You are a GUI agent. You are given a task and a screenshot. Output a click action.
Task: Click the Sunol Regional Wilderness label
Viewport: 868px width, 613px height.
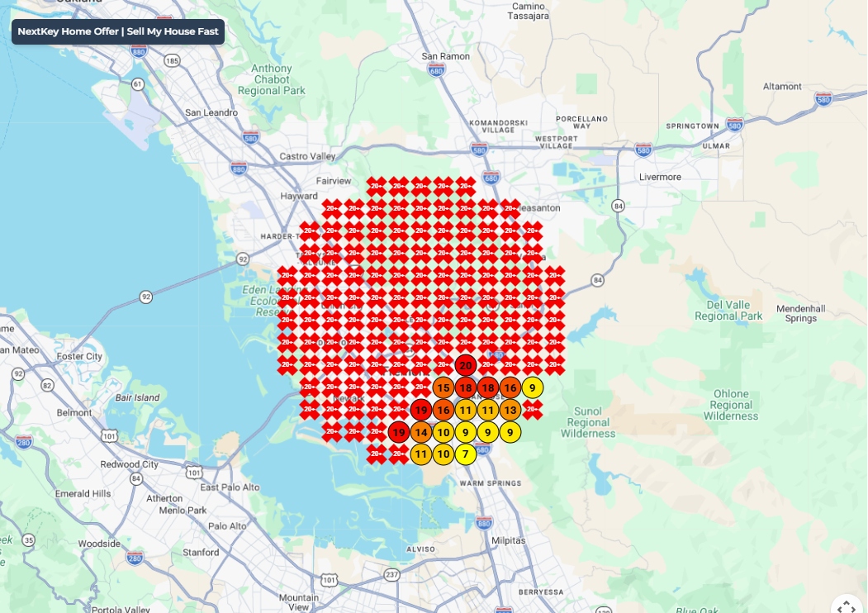(588, 422)
